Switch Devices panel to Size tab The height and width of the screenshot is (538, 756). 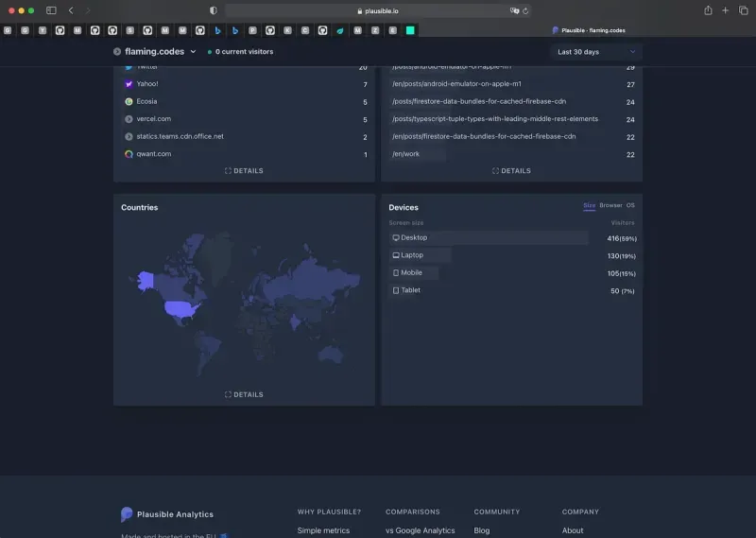click(x=589, y=205)
